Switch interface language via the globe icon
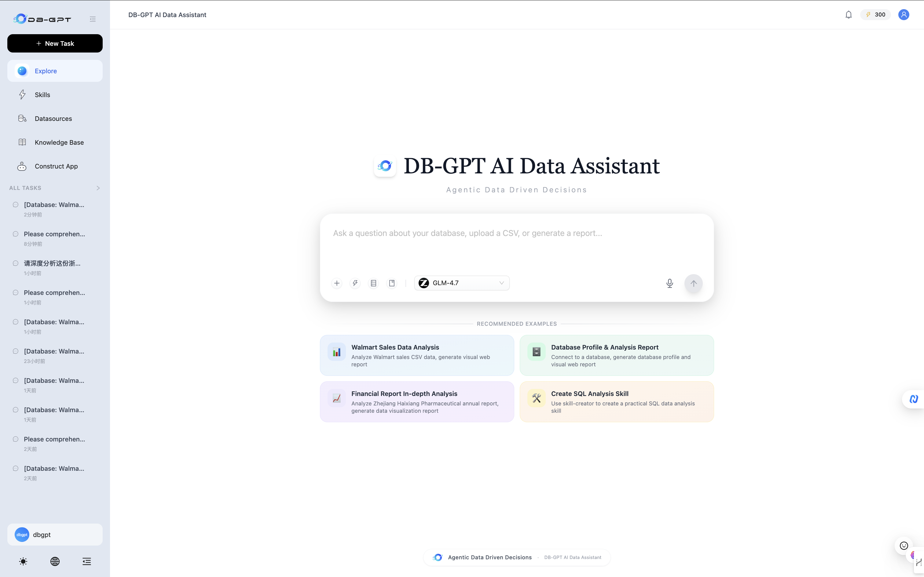Viewport: 924px width, 577px height. point(55,561)
